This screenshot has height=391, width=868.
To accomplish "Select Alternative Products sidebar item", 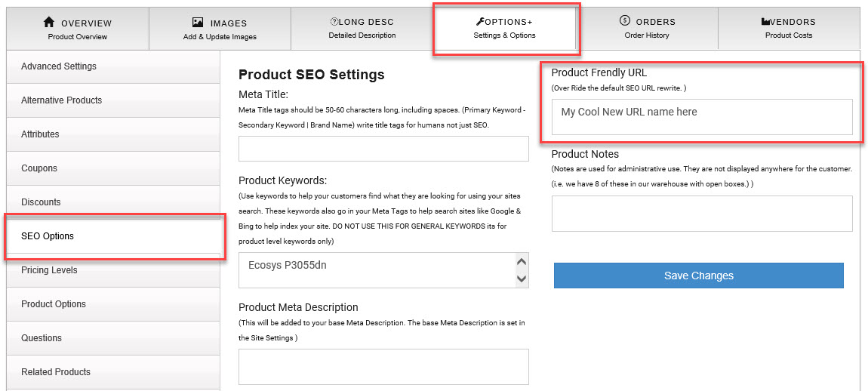I will coord(61,100).
